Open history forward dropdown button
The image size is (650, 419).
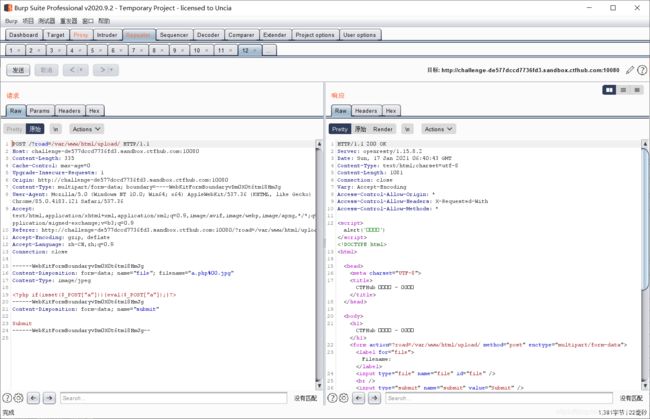click(x=106, y=70)
